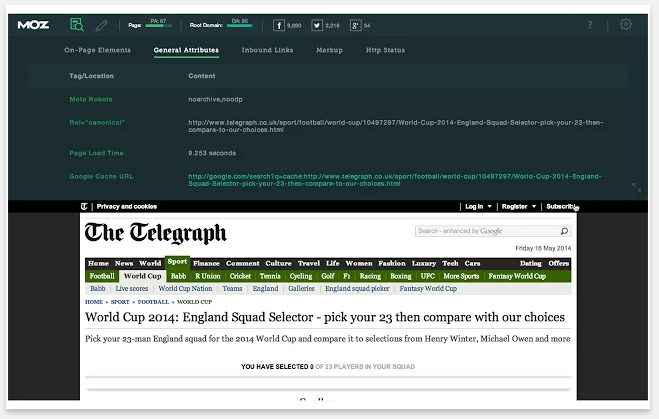The image size is (659, 419).
Task: Open the Inbound Links tab
Action: (267, 50)
